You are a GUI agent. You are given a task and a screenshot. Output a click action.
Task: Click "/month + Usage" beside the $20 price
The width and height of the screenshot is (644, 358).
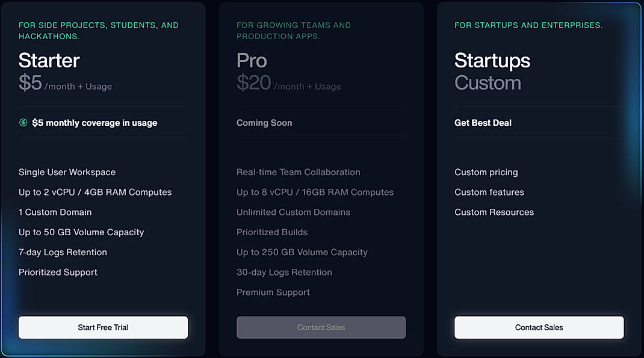pos(307,87)
